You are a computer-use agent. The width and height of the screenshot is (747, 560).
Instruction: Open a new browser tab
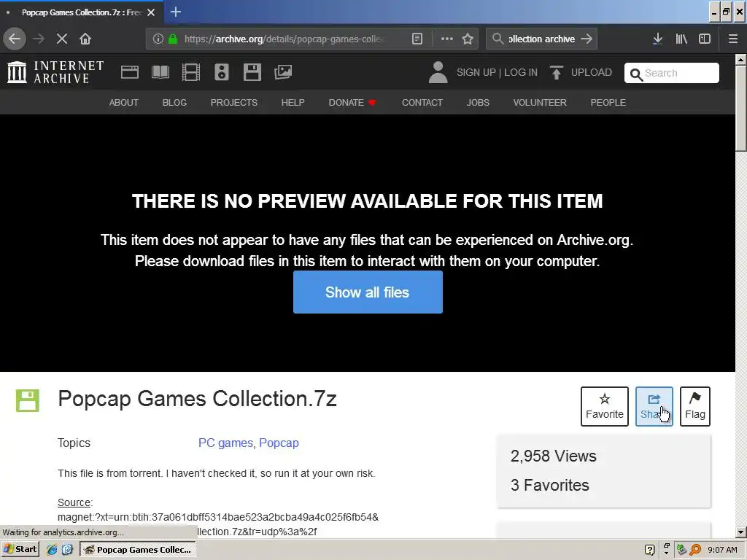(x=175, y=12)
